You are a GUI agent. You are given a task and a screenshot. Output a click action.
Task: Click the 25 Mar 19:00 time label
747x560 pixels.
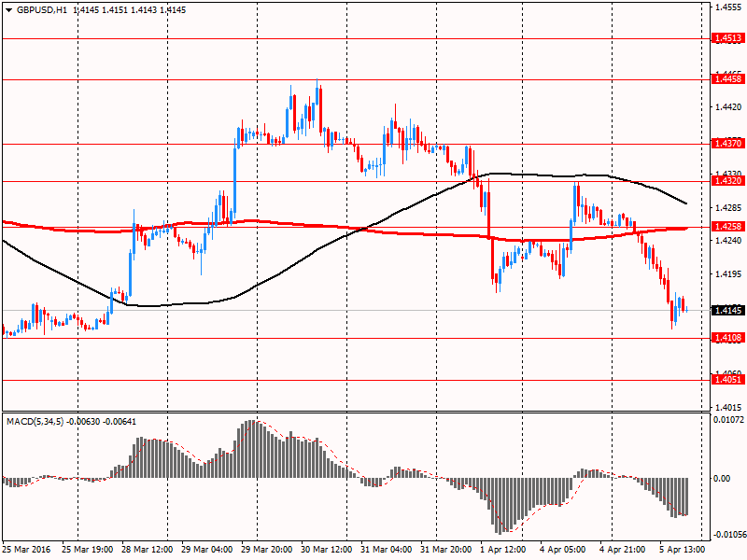pos(87,550)
